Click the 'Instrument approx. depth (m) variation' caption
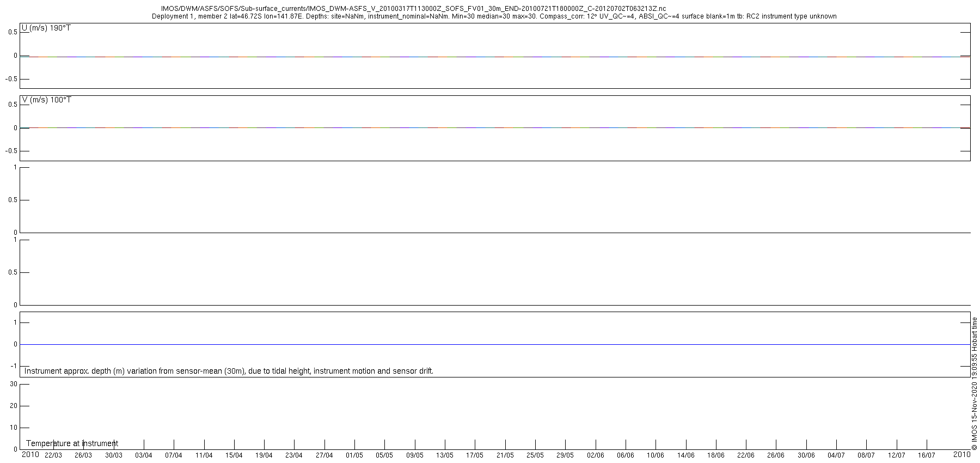Screen dimensions: 980x463 tap(229, 371)
